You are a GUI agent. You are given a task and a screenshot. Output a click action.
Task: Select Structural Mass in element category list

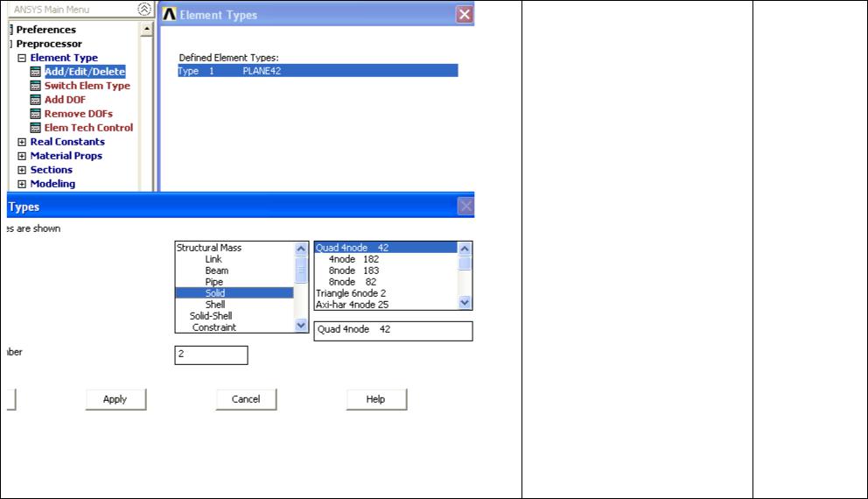tap(209, 248)
